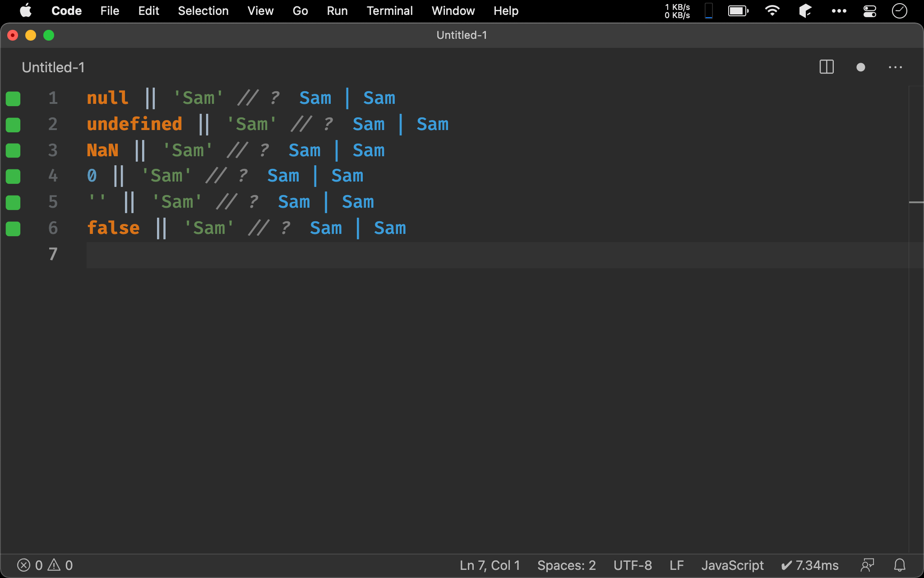Open the editor More Actions ellipsis
Viewport: 924px width, 578px height.
point(895,67)
